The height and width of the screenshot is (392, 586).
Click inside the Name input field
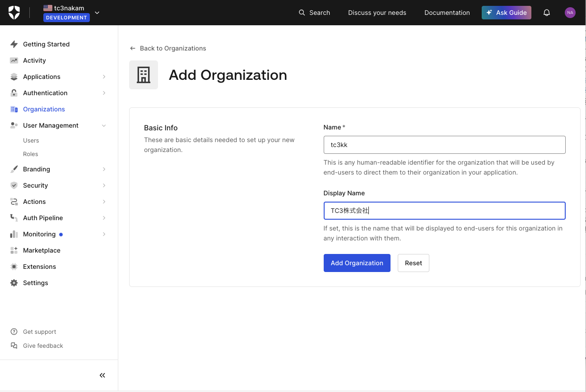tap(445, 145)
